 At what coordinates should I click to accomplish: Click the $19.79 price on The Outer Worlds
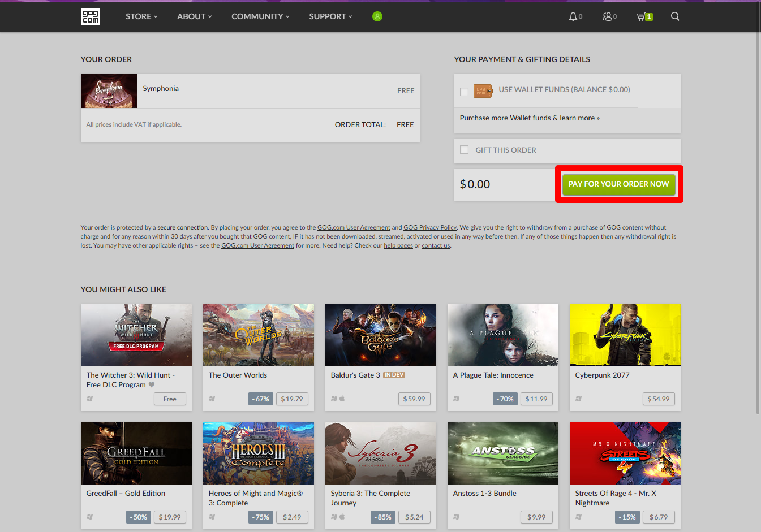pyautogui.click(x=292, y=399)
